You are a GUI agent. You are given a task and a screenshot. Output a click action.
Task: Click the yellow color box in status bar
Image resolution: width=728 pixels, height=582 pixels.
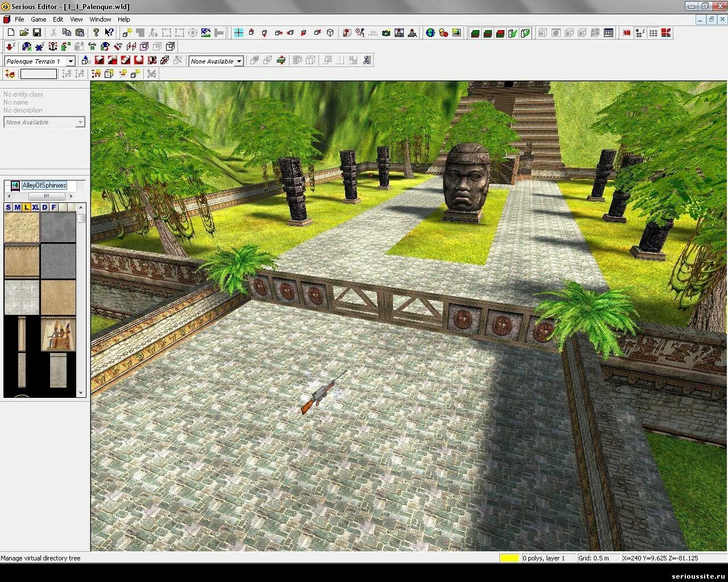point(510,558)
